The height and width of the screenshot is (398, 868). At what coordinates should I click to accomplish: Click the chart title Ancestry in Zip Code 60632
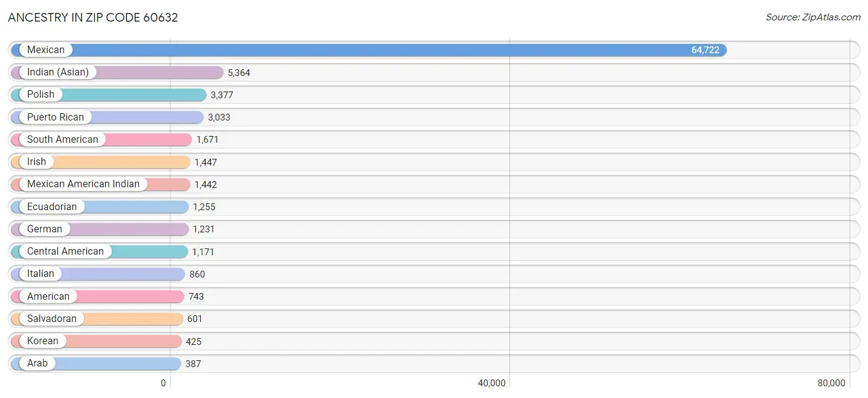(93, 17)
